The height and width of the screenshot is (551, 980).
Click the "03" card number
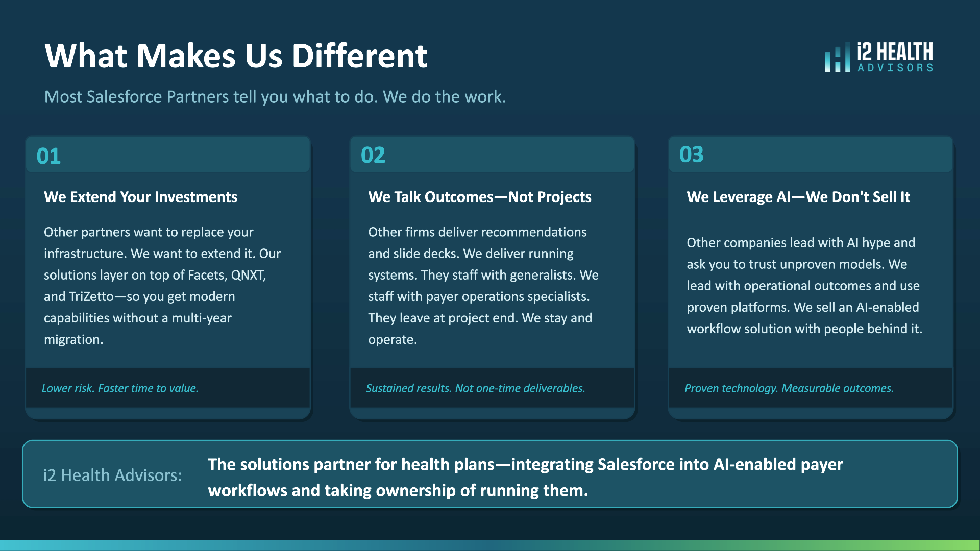coord(691,155)
